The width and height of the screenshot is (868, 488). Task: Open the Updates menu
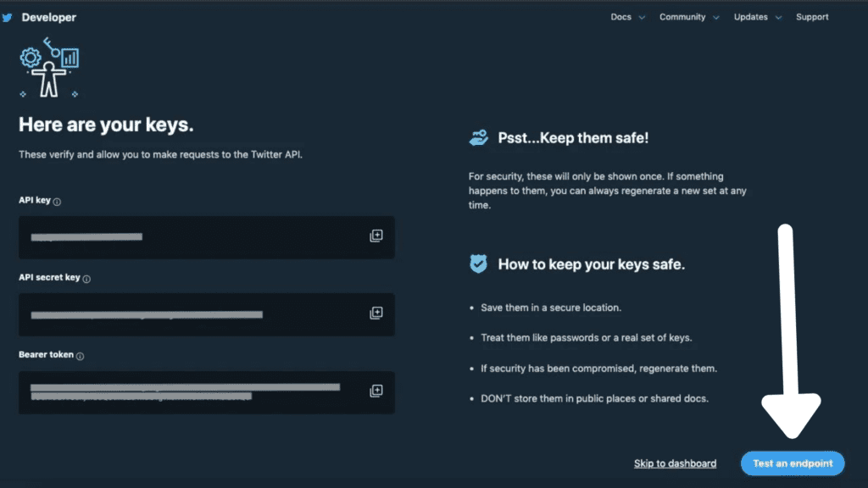(751, 17)
